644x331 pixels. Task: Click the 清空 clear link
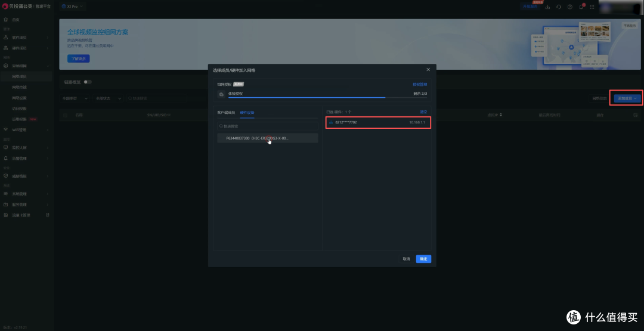point(423,112)
